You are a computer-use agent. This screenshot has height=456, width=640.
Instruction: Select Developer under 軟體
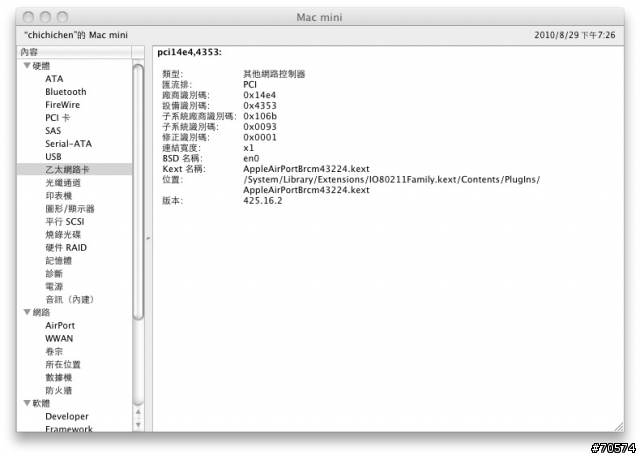(x=67, y=416)
